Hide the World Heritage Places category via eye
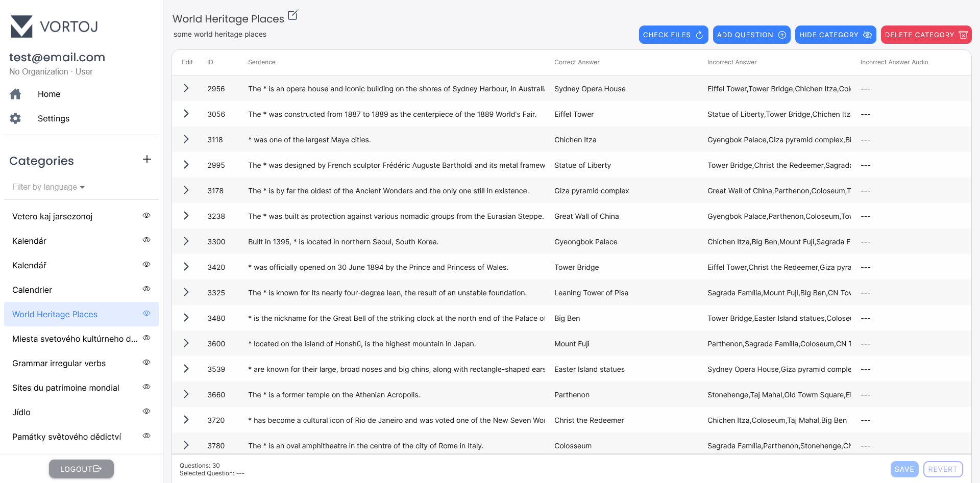 146,314
